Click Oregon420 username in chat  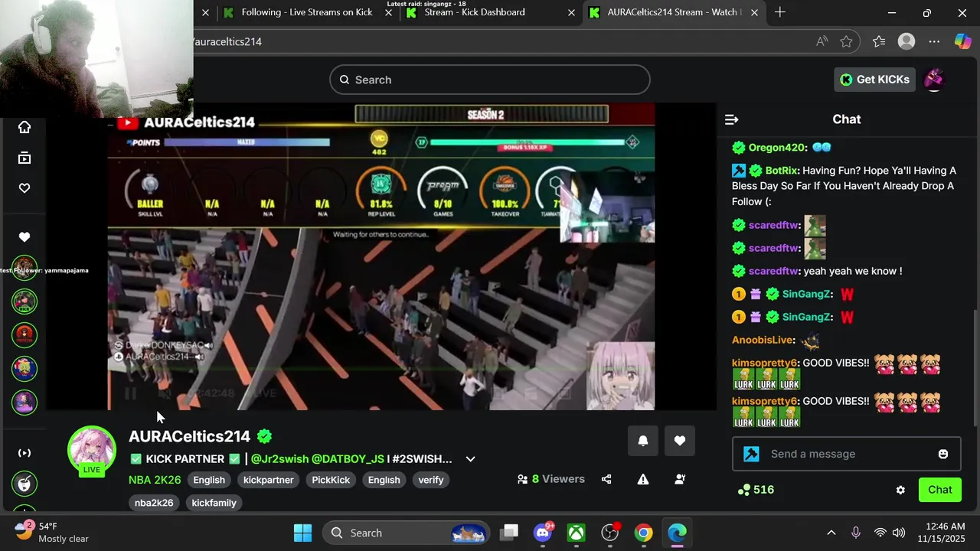[777, 148]
